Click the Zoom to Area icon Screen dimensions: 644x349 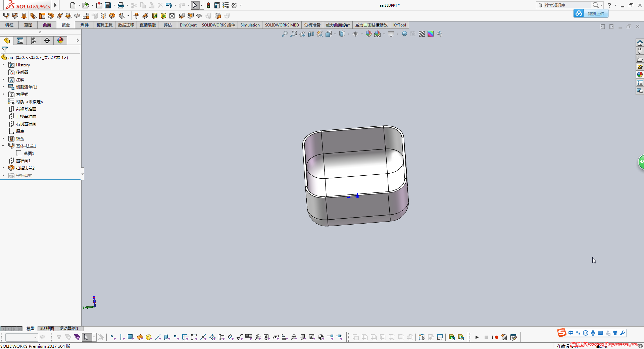coord(294,34)
